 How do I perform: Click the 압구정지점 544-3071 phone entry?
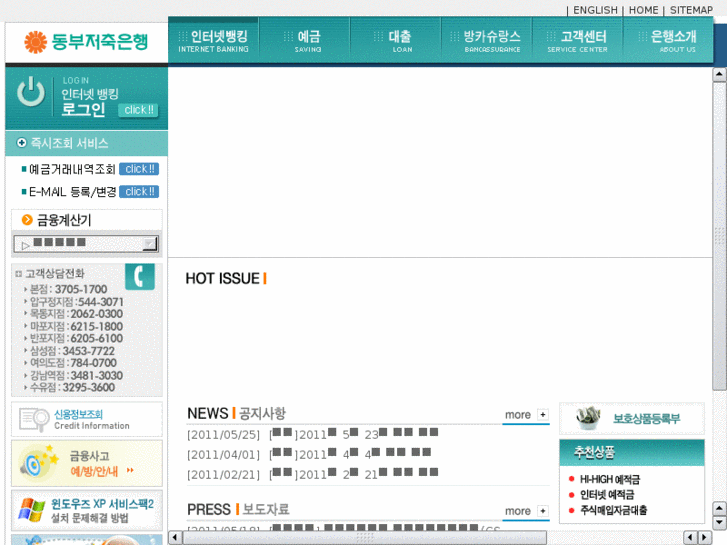click(x=74, y=302)
